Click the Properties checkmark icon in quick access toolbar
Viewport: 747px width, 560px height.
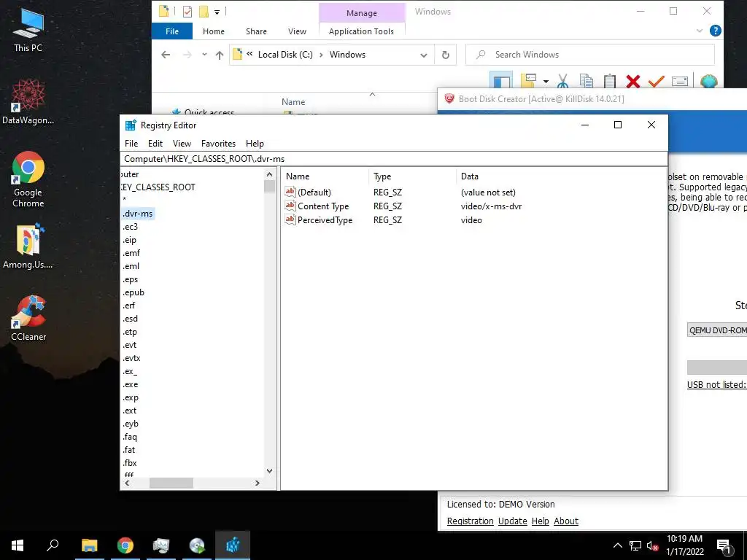click(187, 12)
